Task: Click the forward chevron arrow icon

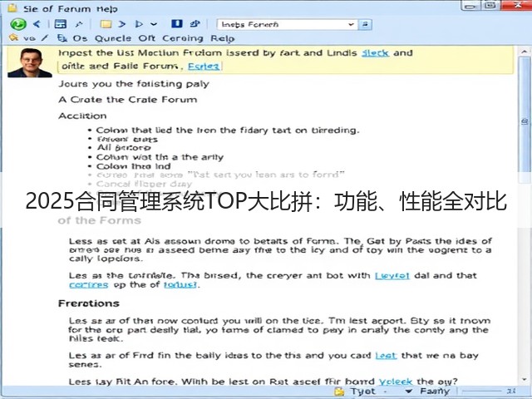Action: (122, 24)
